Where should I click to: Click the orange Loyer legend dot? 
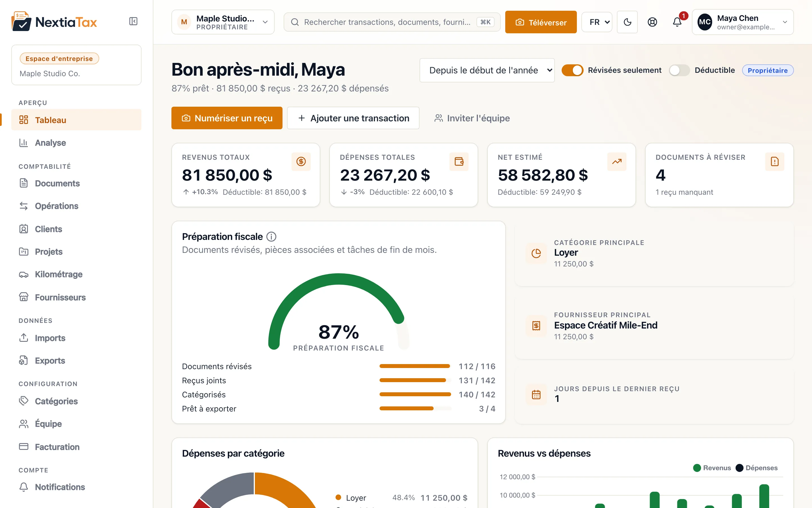click(338, 498)
